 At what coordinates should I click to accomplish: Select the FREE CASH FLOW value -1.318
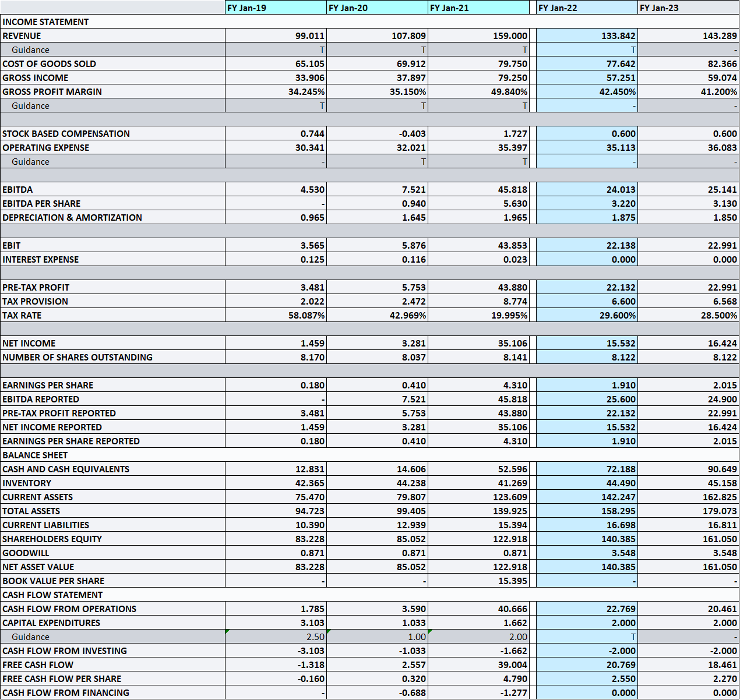(x=276, y=664)
